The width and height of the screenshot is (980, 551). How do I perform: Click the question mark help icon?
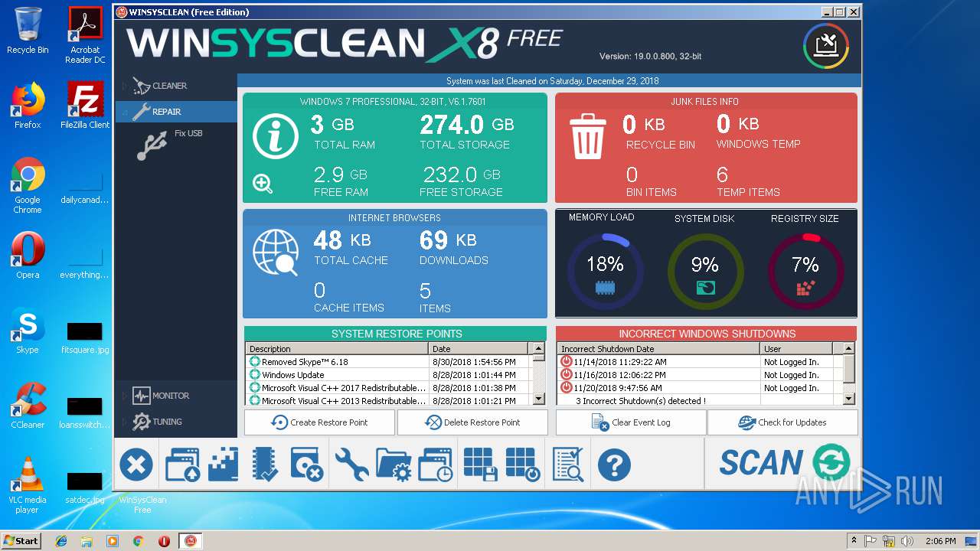pos(614,465)
